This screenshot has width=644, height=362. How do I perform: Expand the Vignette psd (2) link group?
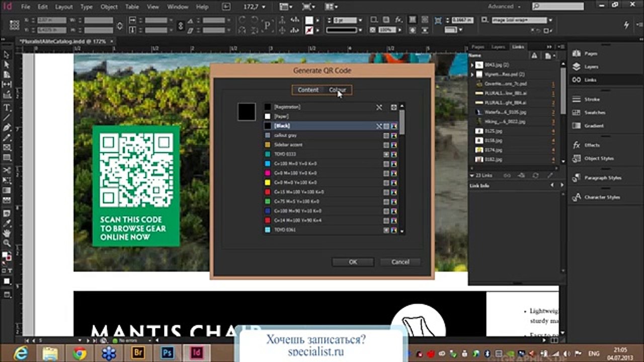pyautogui.click(x=472, y=74)
